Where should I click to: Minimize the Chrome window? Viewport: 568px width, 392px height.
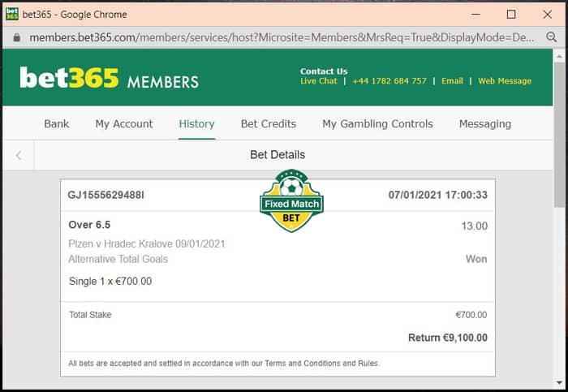coord(475,14)
